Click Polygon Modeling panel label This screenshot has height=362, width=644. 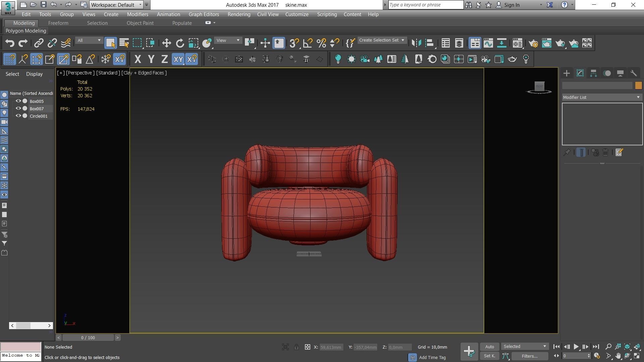point(26,31)
